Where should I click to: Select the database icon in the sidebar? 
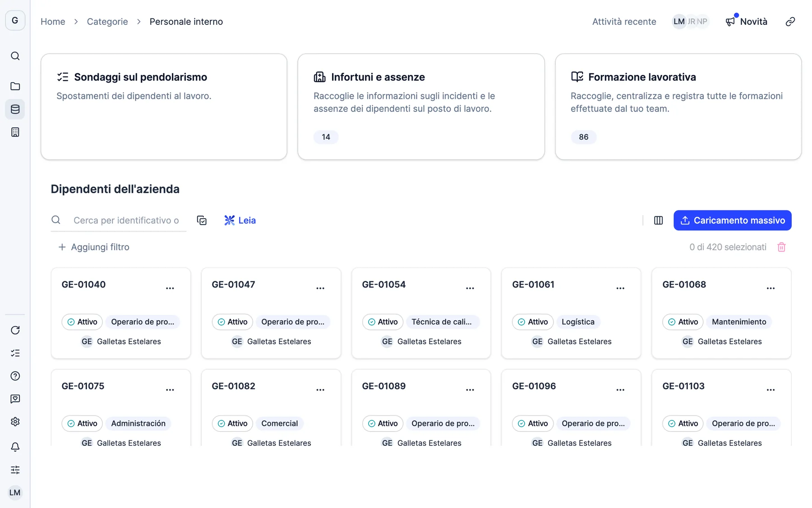tap(15, 109)
